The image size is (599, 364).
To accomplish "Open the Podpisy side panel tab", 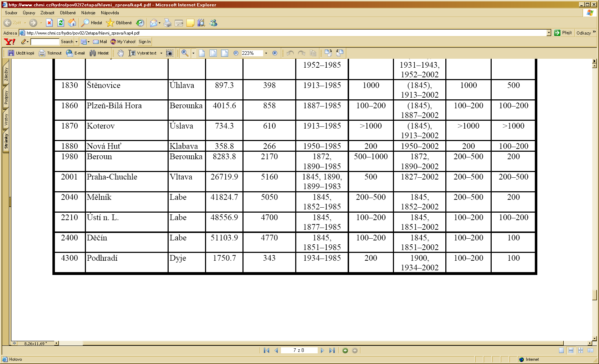I will click(6, 97).
